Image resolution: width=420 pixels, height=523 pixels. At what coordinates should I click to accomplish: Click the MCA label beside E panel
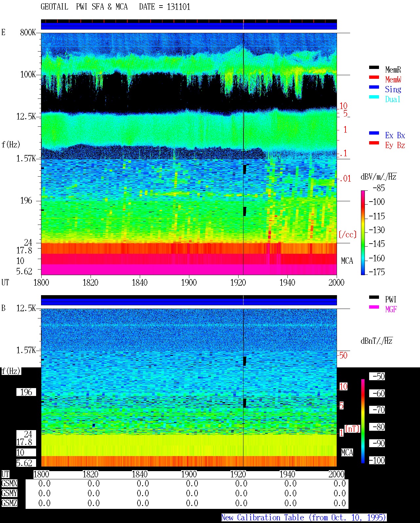347,261
